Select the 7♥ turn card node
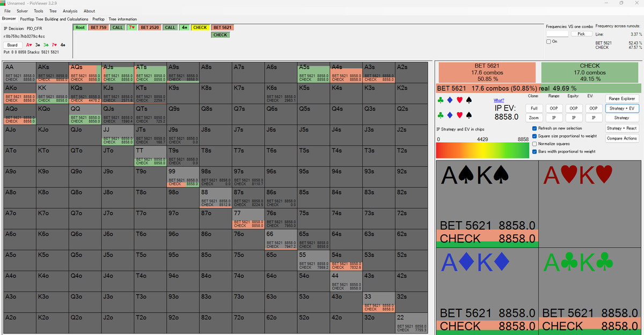Image resolution: width=644 pixels, height=335 pixels. pyautogui.click(x=131, y=27)
